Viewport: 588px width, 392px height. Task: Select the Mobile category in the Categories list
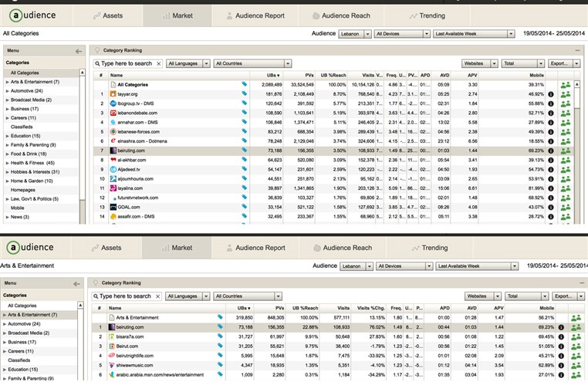[x=17, y=208]
